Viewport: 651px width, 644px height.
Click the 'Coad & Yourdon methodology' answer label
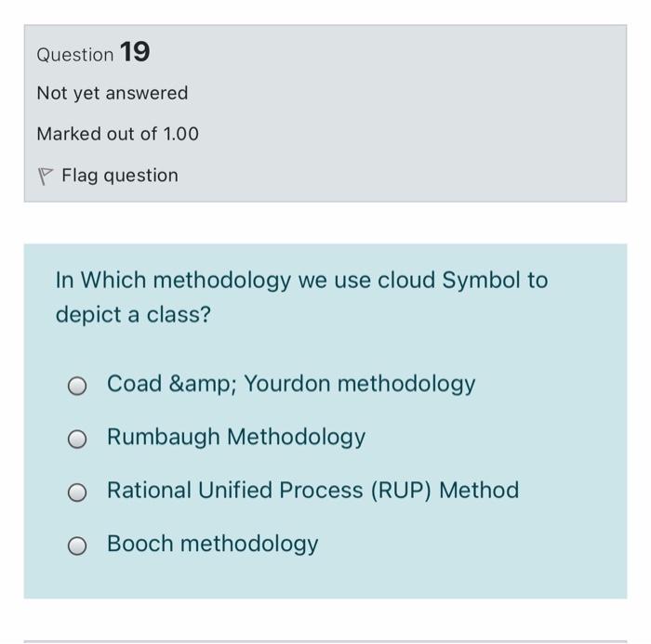pos(291,384)
